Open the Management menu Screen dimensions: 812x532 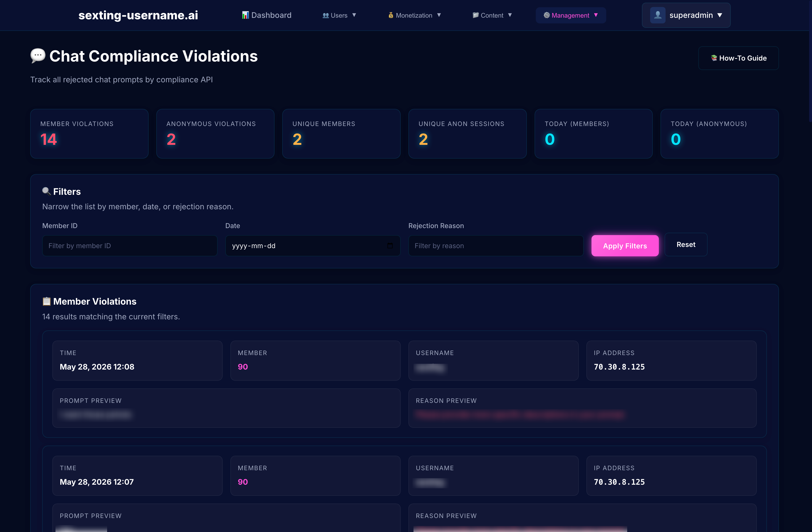click(571, 15)
